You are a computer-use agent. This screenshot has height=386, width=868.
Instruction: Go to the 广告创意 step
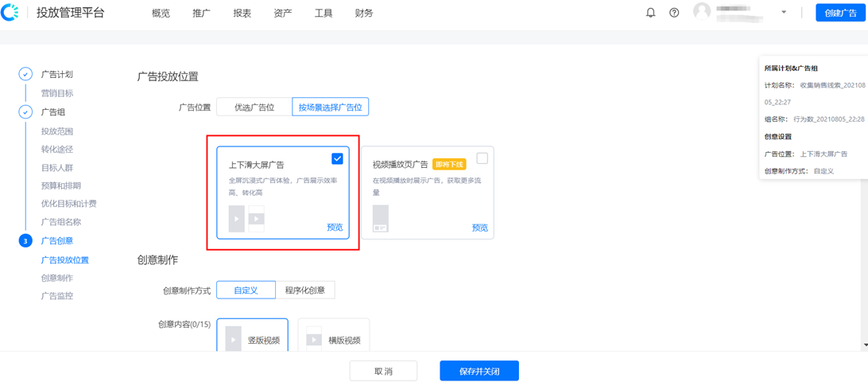point(57,240)
